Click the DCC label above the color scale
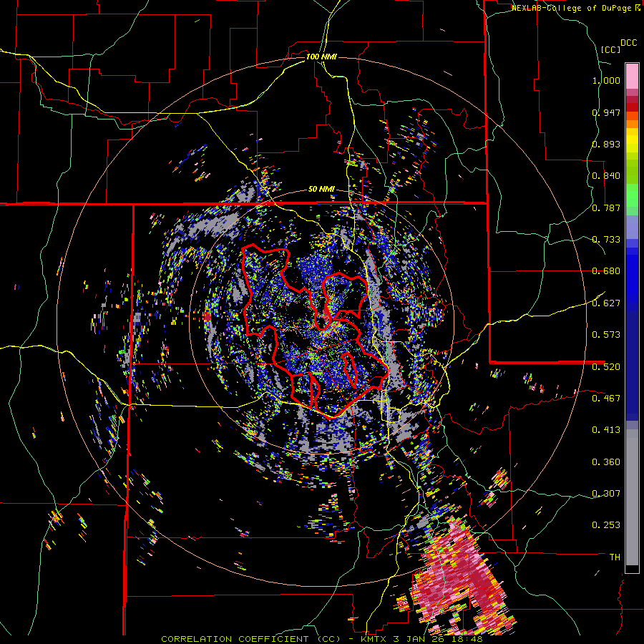The width and height of the screenshot is (644, 644). (628, 43)
